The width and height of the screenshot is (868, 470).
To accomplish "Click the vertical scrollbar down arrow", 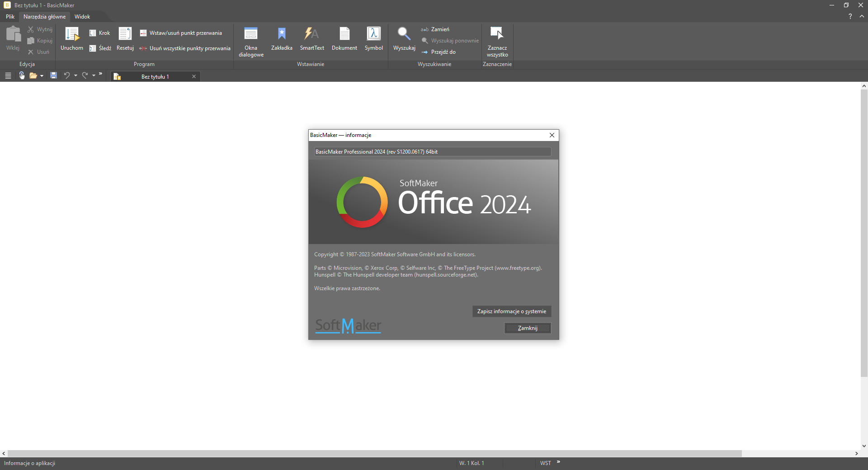I will pyautogui.click(x=864, y=446).
